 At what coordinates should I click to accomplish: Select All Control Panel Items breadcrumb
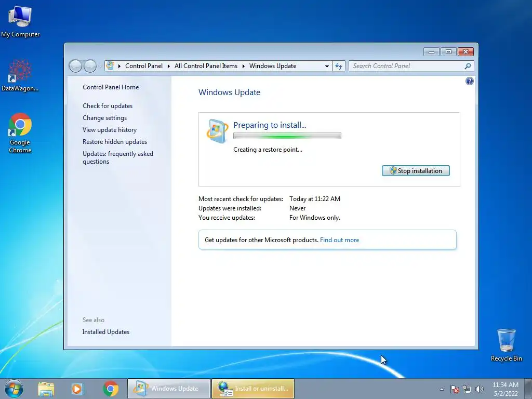point(206,66)
